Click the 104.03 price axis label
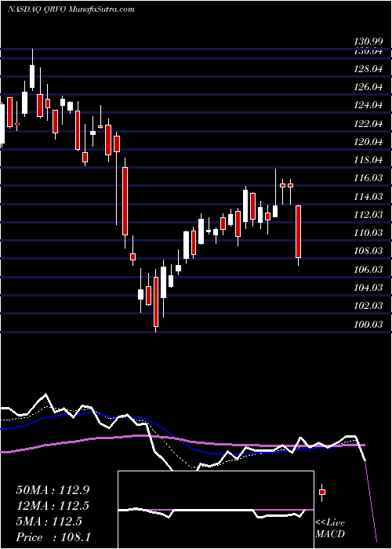The image size is (392, 549). coord(368,288)
